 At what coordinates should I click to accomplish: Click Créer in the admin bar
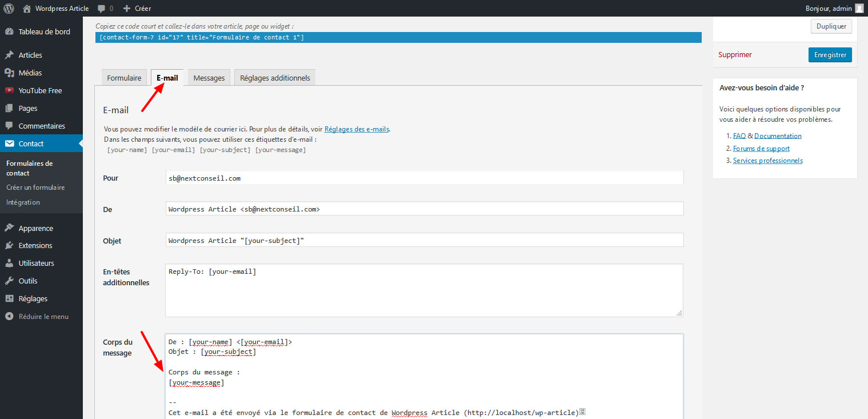coord(143,9)
